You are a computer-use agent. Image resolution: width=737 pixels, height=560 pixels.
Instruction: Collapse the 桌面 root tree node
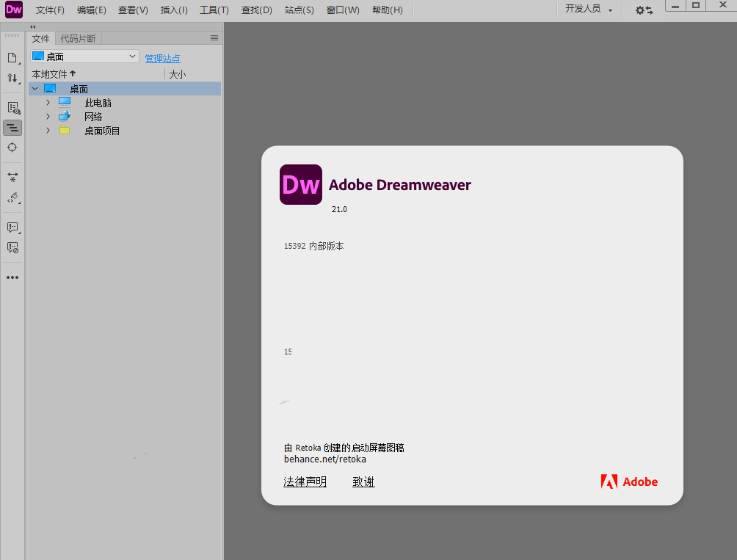(35, 88)
